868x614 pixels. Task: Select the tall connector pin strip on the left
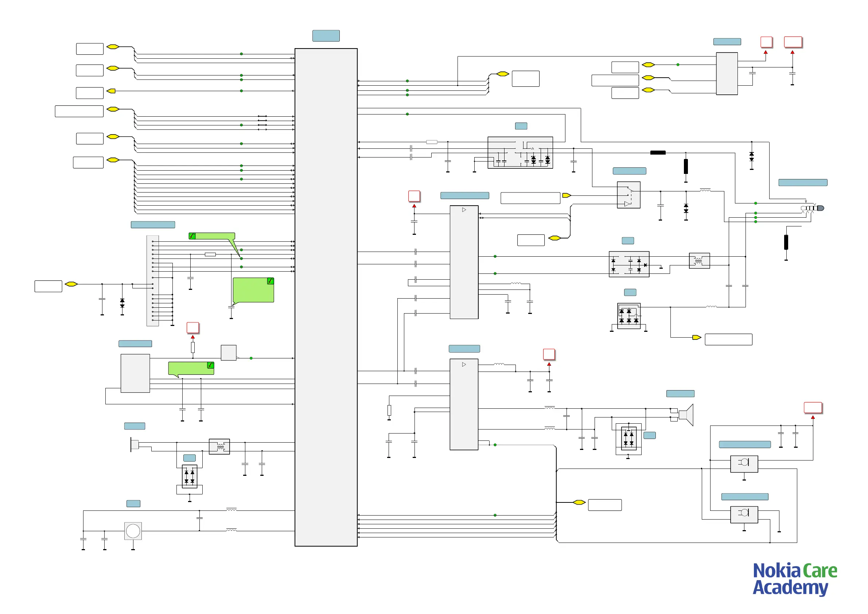pos(153,280)
